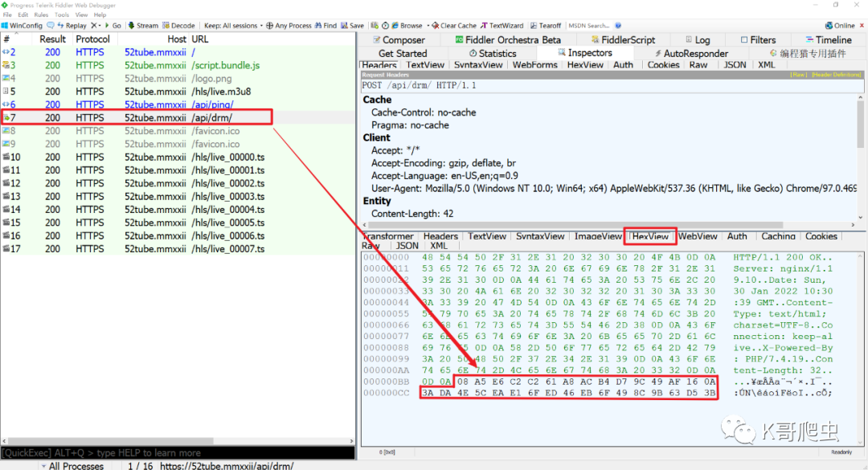This screenshot has width=868, height=470.
Task: Open the Rules menu
Action: click(x=39, y=14)
